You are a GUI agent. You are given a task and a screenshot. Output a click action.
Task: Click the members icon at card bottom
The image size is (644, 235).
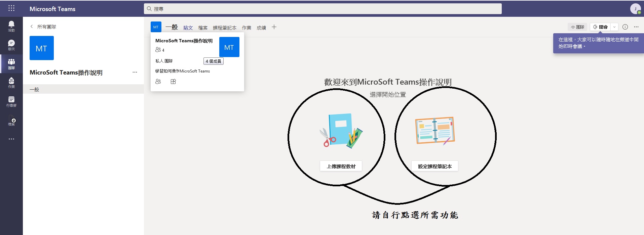pyautogui.click(x=158, y=82)
